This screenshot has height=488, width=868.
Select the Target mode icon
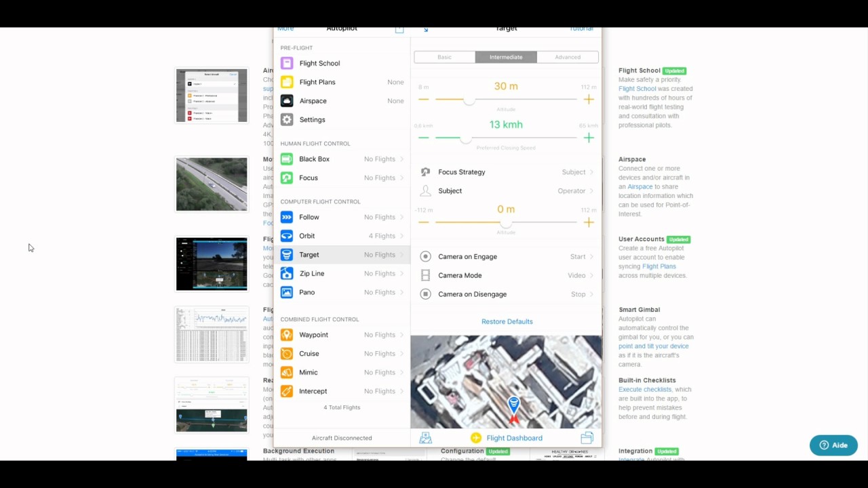tap(287, 255)
